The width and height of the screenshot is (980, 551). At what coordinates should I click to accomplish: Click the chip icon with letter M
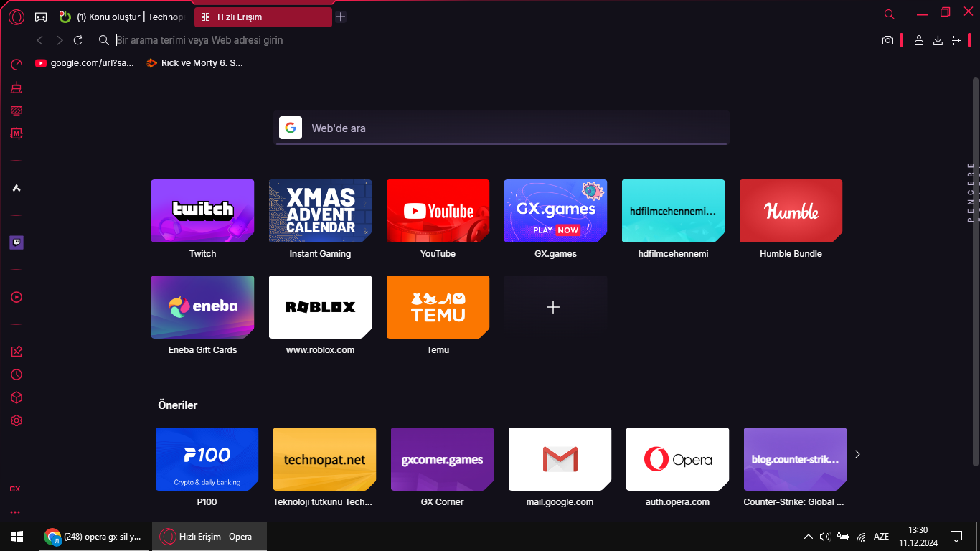[x=16, y=133]
